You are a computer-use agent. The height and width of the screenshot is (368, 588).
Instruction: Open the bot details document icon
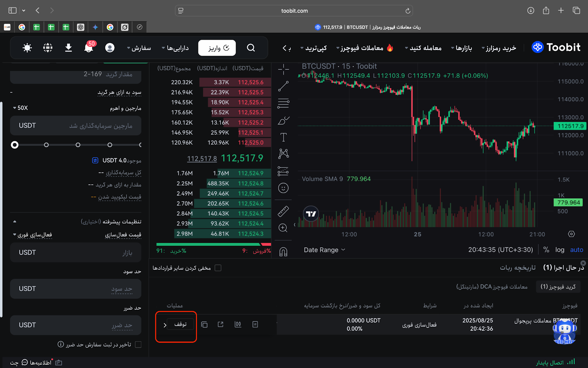pyautogui.click(x=255, y=324)
